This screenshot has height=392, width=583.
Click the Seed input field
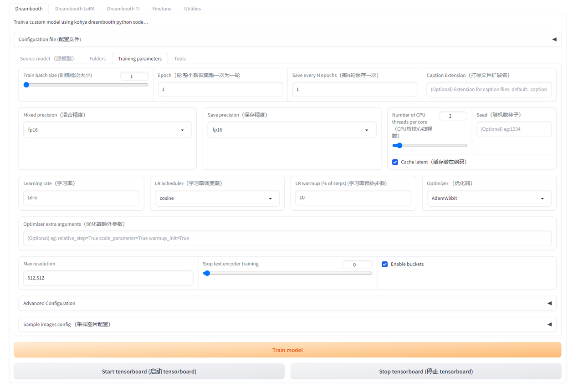(514, 129)
